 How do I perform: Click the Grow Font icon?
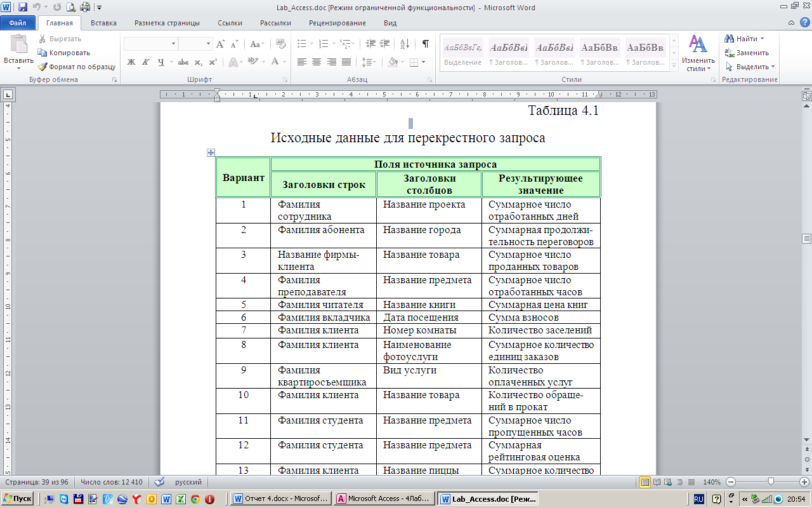pos(221,44)
